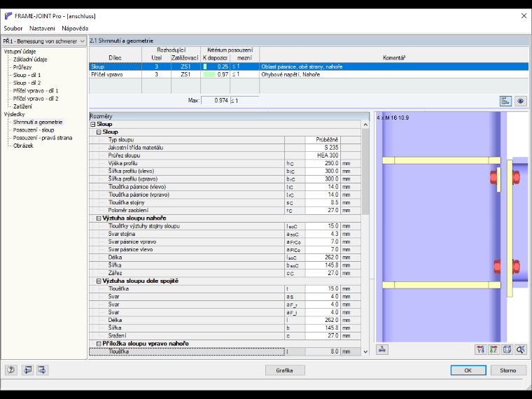Click comment Ohybové napětí, Nahoře
The height and width of the screenshot is (399, 532).
290,74
